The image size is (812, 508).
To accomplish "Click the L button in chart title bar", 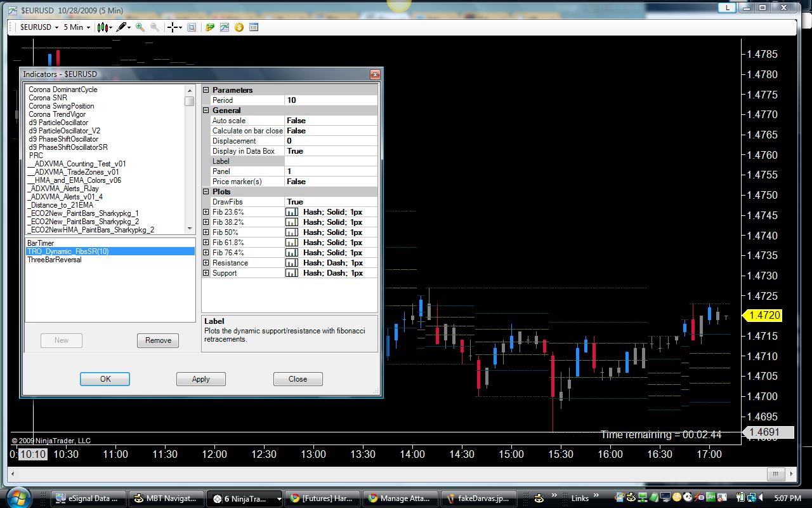I will [x=727, y=8].
